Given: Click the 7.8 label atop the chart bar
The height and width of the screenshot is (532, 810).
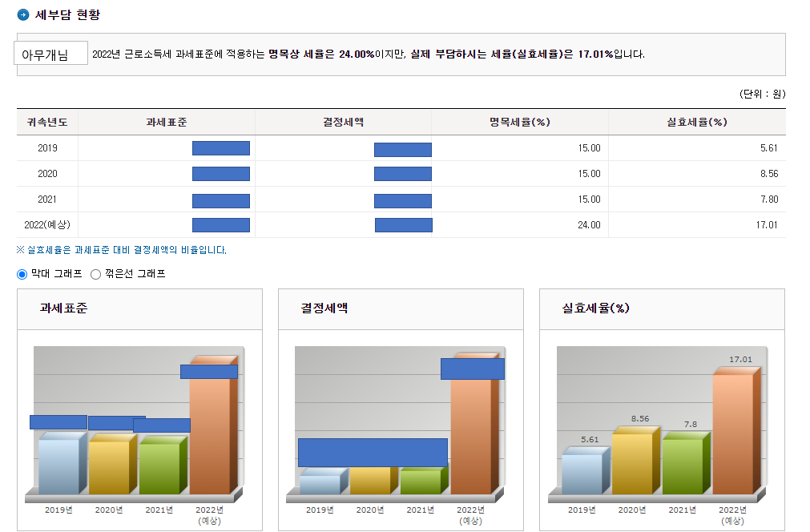Looking at the screenshot, I should pyautogui.click(x=691, y=424).
